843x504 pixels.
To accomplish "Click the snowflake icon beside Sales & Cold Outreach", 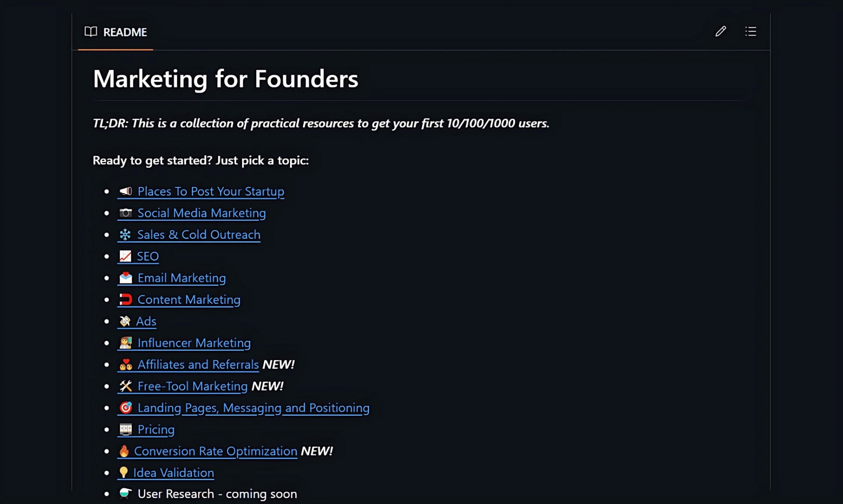I will (126, 234).
